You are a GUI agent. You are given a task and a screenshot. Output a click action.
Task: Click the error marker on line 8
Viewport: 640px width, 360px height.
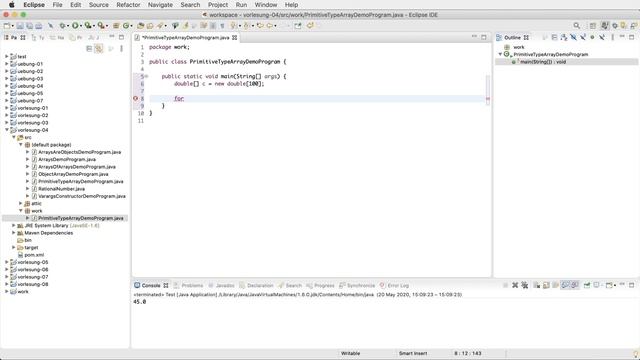tap(136, 98)
